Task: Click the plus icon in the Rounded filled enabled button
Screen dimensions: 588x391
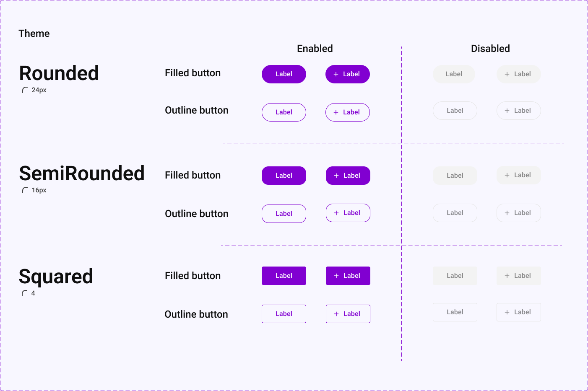Action: click(336, 74)
